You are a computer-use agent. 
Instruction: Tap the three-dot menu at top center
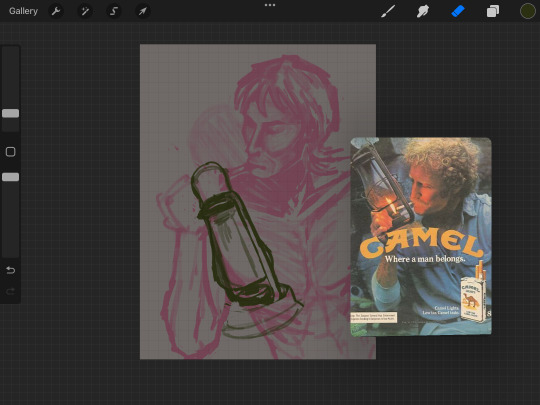tap(270, 5)
